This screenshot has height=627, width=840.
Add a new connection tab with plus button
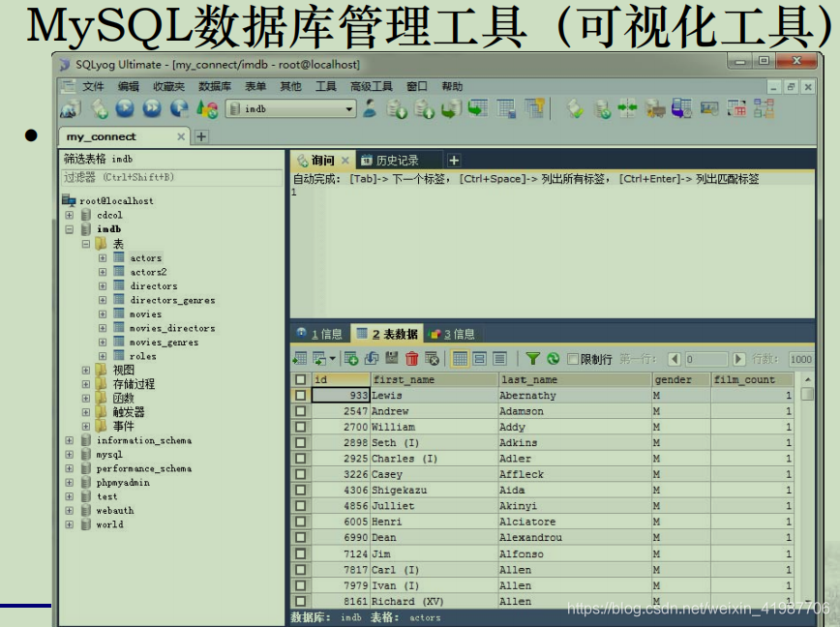pyautogui.click(x=201, y=136)
